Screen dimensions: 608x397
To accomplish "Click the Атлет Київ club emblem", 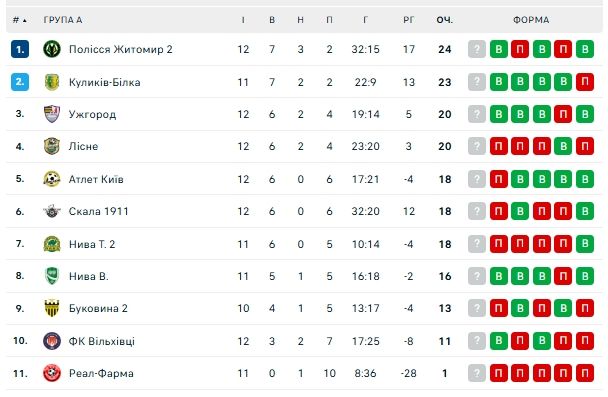I will click(x=52, y=179).
